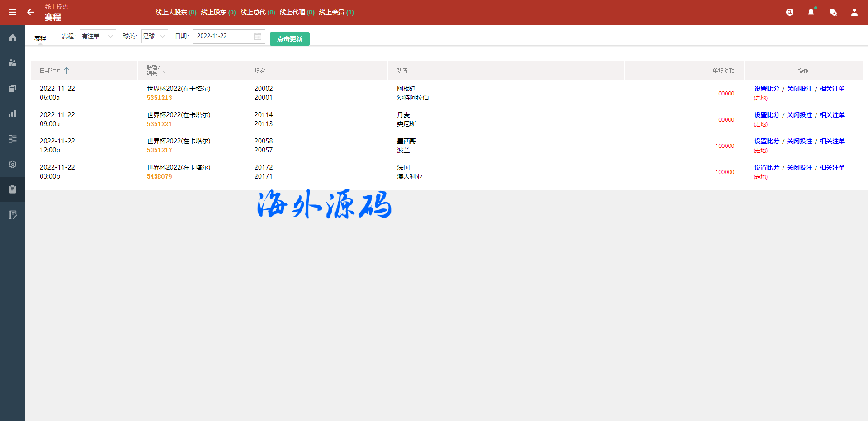This screenshot has height=421, width=868.
Task: Expand the 赛程 dropdown showing 有注单
Action: (x=98, y=36)
